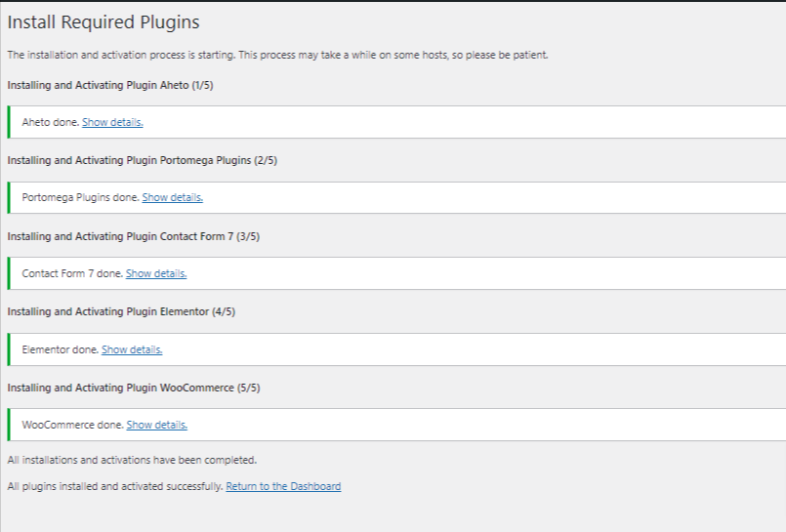This screenshot has width=786, height=532.
Task: Click the 'All installations and activations' message
Action: click(x=132, y=459)
